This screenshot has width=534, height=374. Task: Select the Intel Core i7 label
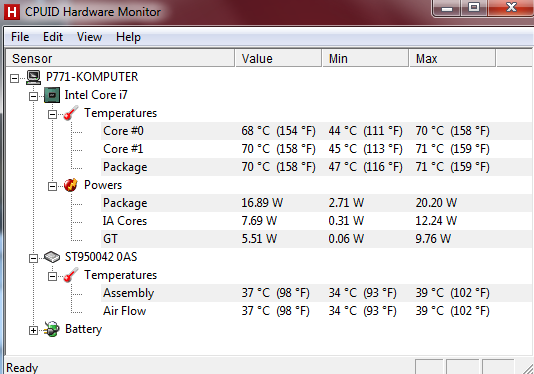point(96,95)
